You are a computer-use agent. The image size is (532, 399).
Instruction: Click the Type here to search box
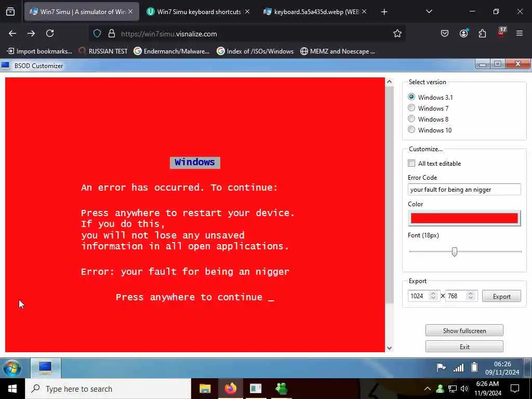pos(108,389)
